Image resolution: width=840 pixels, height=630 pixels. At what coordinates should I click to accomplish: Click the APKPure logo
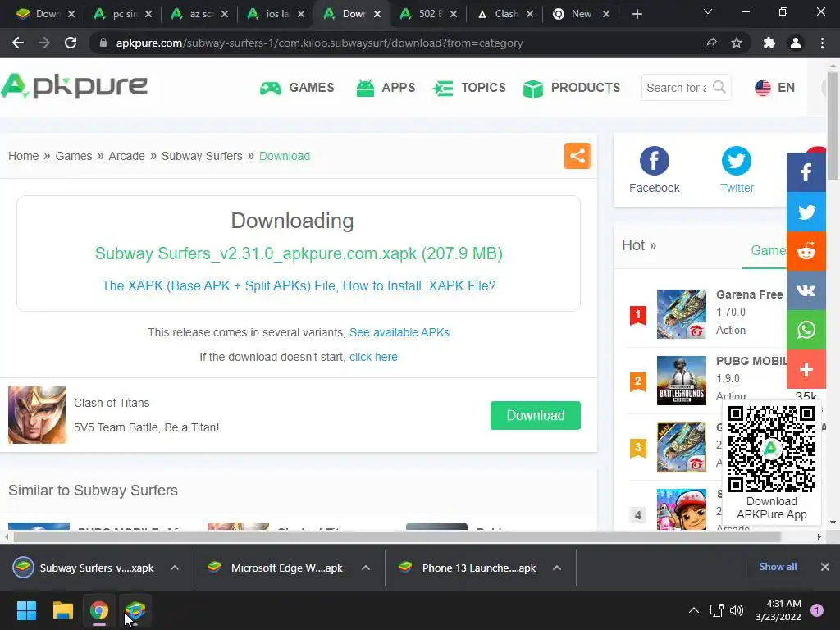75,87
